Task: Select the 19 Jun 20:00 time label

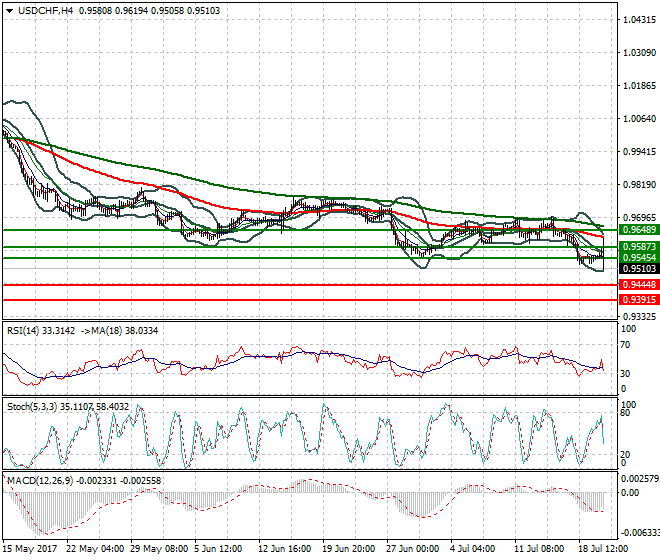Action: click(x=349, y=549)
